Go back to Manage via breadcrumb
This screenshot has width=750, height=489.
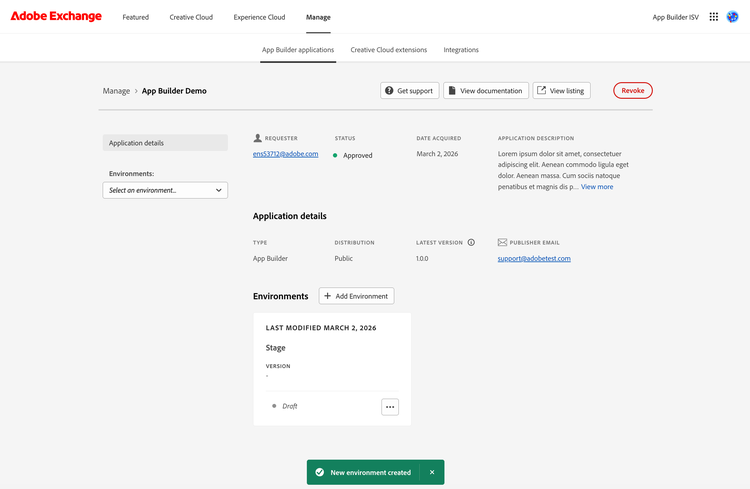[x=116, y=91]
